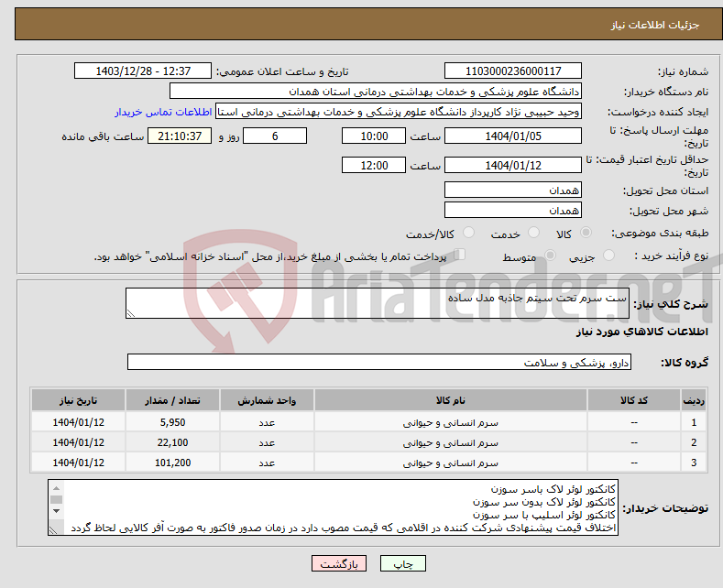
Task: Click the تاریخ نیاز column header
Action: pyautogui.click(x=79, y=400)
